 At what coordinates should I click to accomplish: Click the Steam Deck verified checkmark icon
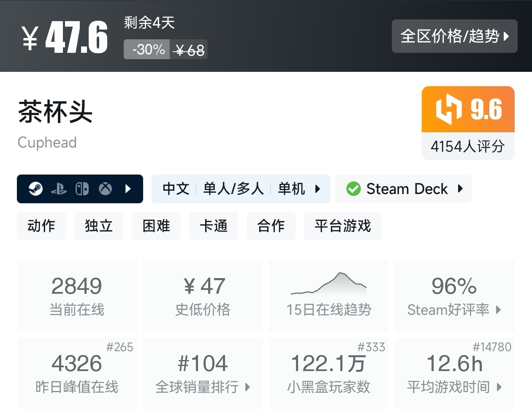pos(353,188)
